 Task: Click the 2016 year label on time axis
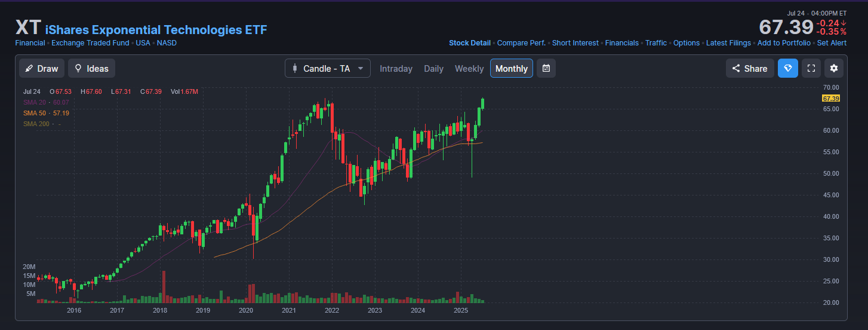[x=74, y=310]
